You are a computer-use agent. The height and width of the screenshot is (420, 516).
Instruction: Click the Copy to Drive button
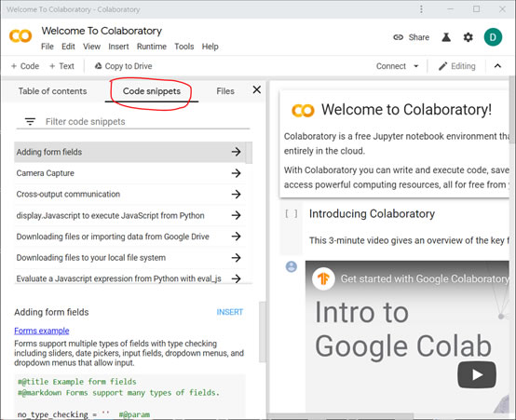123,66
